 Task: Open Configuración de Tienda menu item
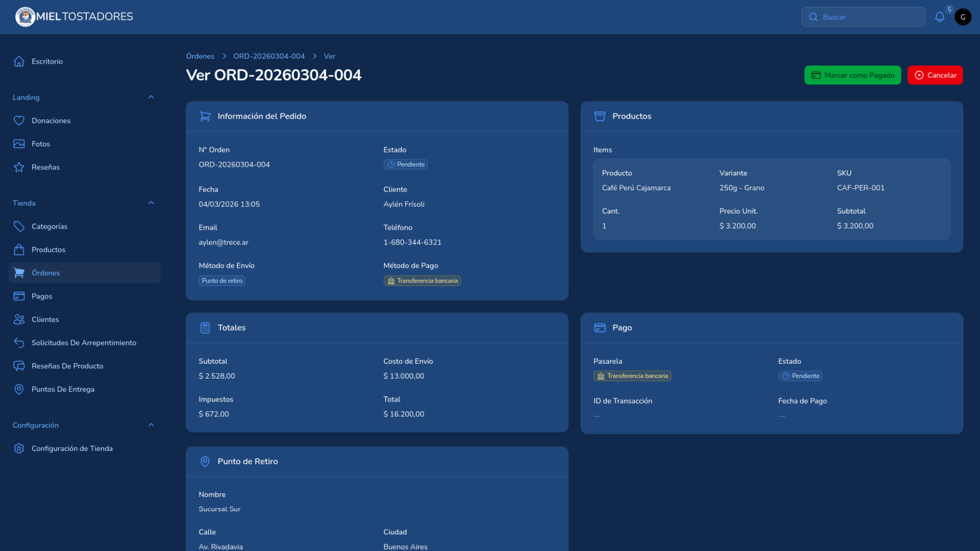(85, 448)
